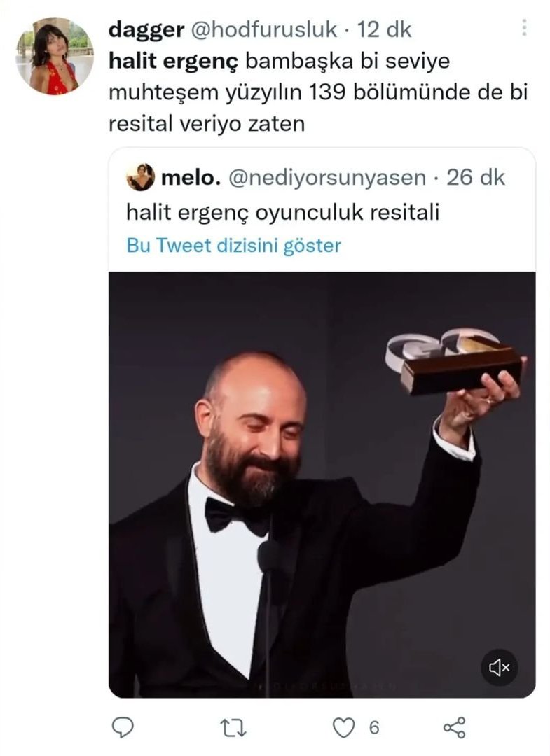The width and height of the screenshot is (550, 756).
Task: Open the reply comment icon
Action: point(123,727)
